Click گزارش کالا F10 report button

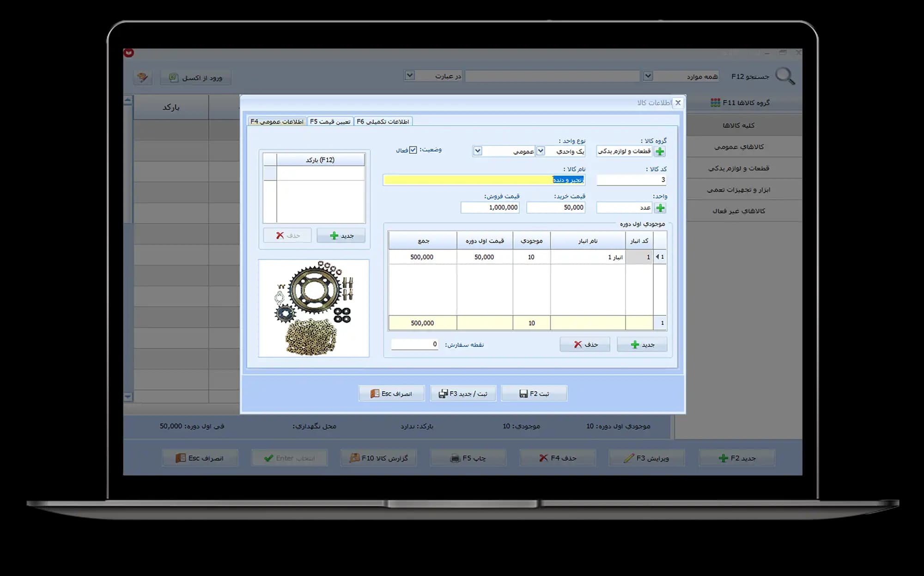379,458
